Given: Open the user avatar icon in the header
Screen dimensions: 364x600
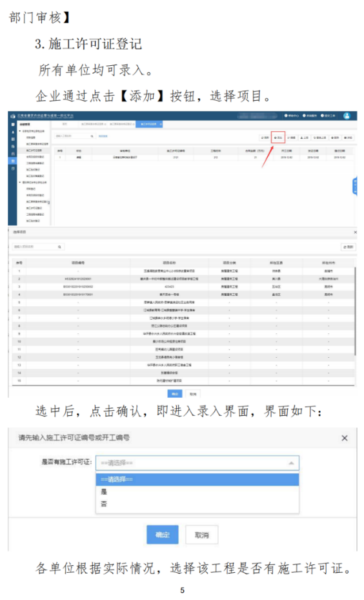Looking at the screenshot, I should (x=347, y=116).
